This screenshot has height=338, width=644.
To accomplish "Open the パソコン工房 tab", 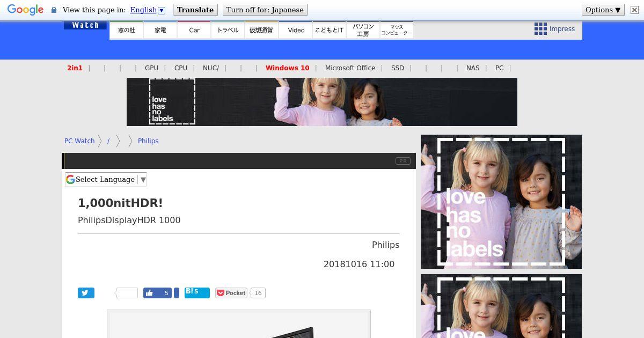I will coord(363,30).
